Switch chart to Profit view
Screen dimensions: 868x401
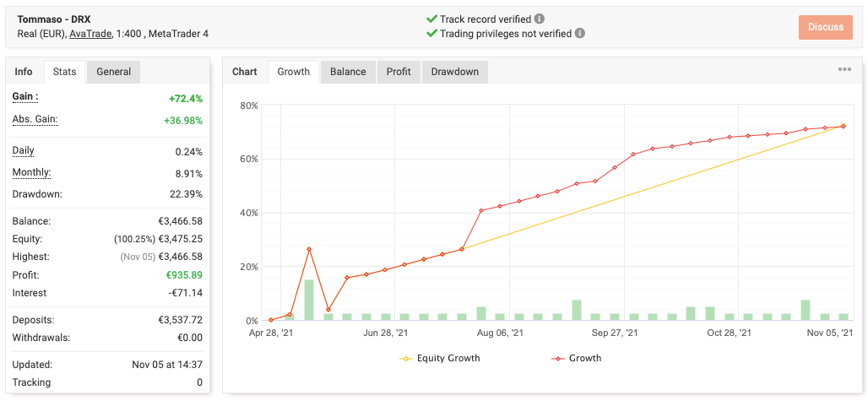pos(399,72)
